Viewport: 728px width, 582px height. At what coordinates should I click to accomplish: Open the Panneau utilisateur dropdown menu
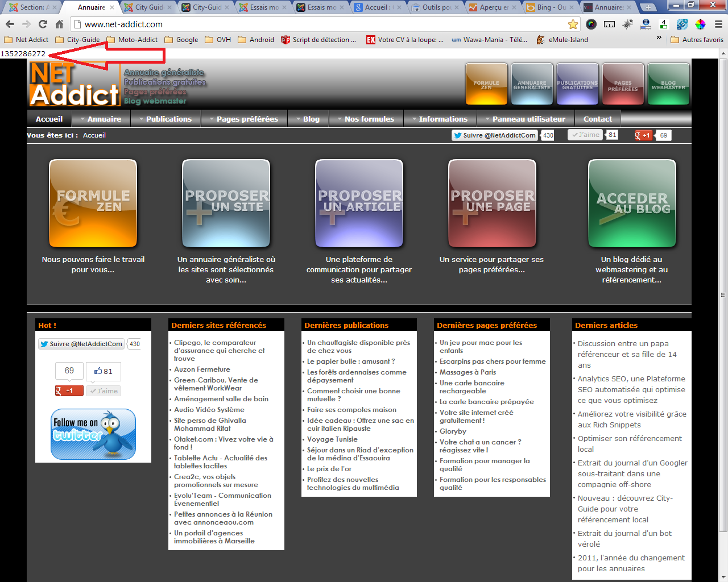pos(526,119)
